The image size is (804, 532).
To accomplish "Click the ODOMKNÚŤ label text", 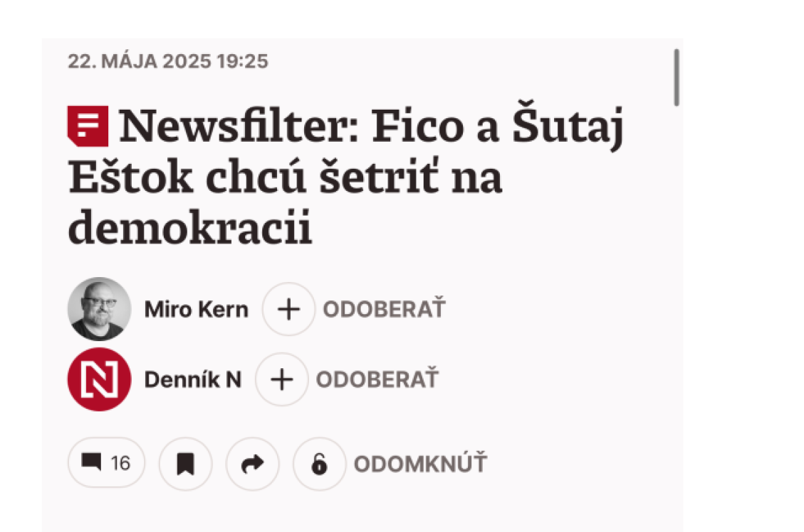I will click(420, 464).
